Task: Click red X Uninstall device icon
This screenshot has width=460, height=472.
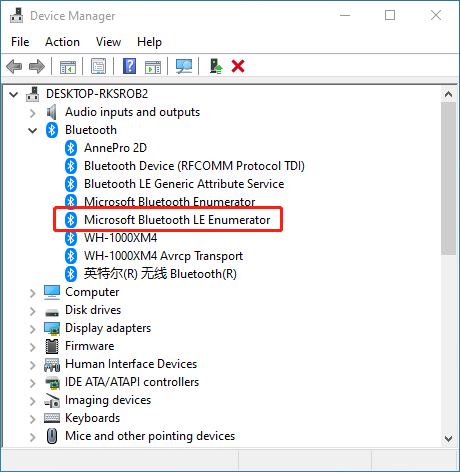Action: coord(238,66)
